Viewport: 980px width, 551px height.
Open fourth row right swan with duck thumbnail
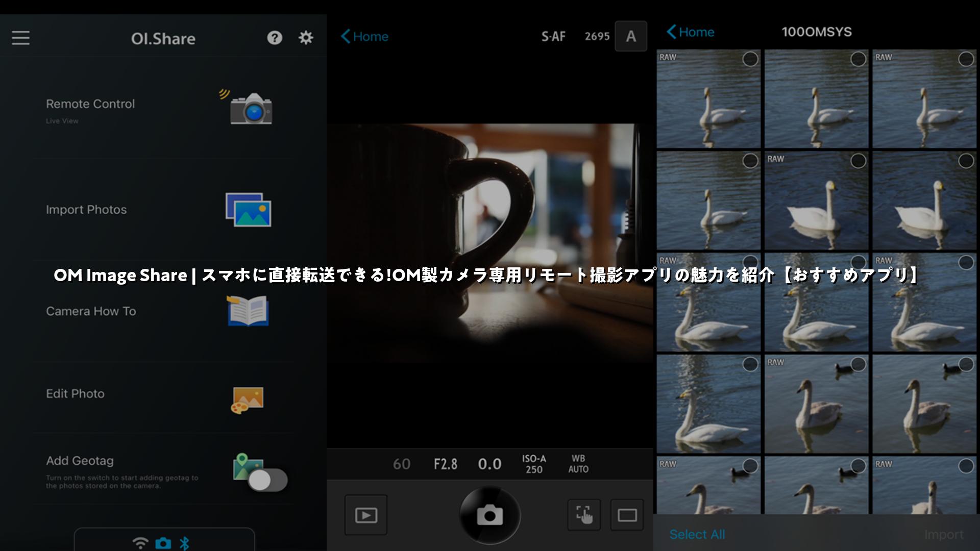point(924,404)
